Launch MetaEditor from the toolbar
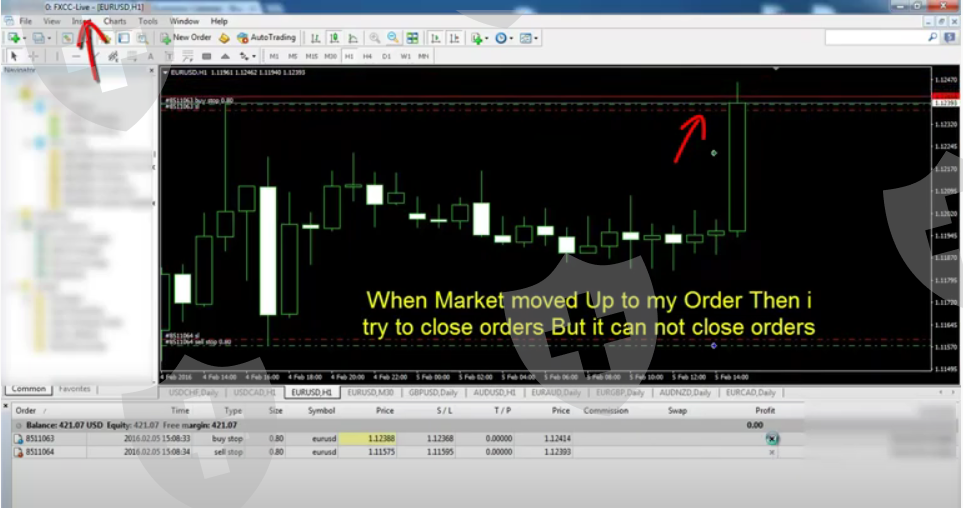Image resolution: width=963 pixels, height=508 pixels. 224,37
